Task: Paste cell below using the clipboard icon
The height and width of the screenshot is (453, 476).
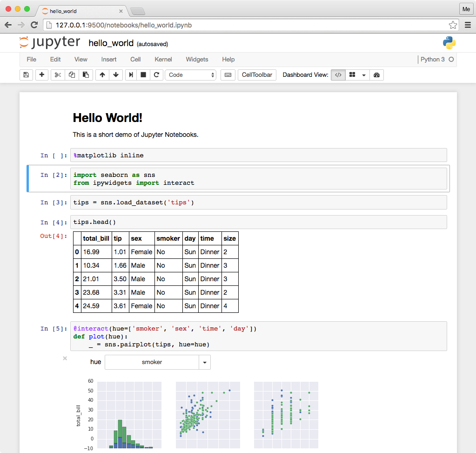Action: pos(86,75)
